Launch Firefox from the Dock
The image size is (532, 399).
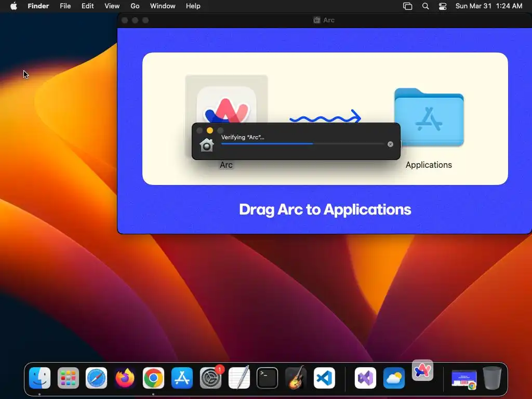point(125,378)
